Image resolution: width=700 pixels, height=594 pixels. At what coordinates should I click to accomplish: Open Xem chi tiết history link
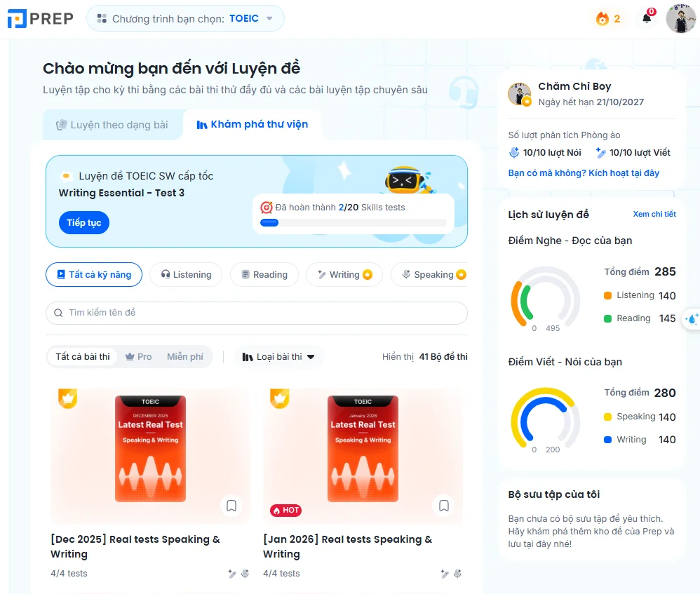pyautogui.click(x=654, y=214)
